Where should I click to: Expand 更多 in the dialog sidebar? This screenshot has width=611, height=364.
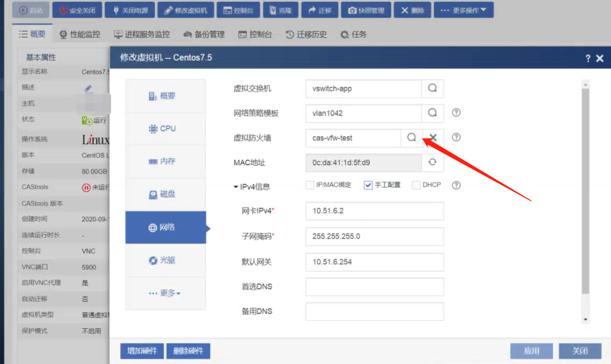166,293
